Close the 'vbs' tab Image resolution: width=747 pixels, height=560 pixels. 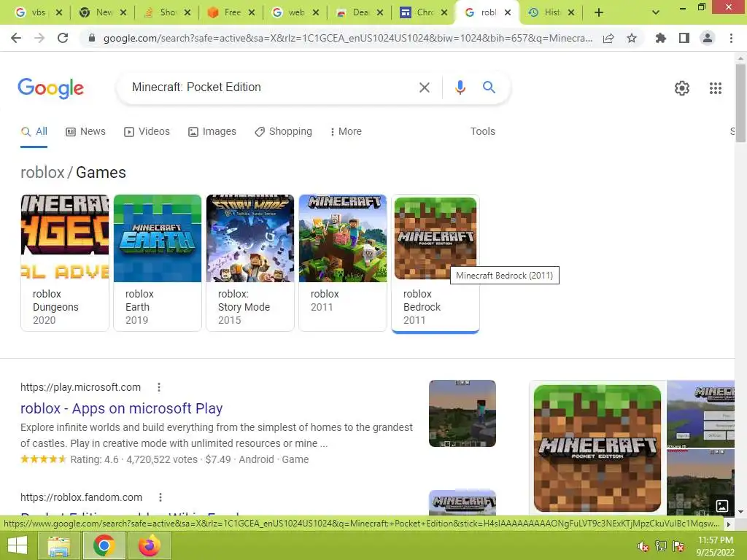click(59, 13)
